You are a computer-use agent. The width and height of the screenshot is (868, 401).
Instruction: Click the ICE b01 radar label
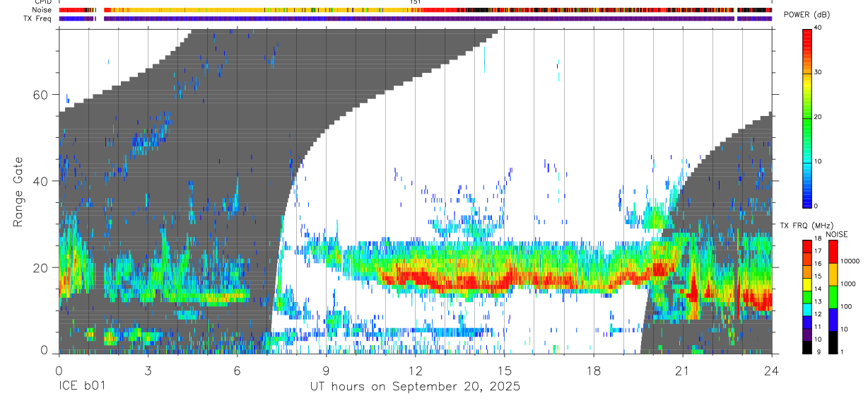point(83,387)
